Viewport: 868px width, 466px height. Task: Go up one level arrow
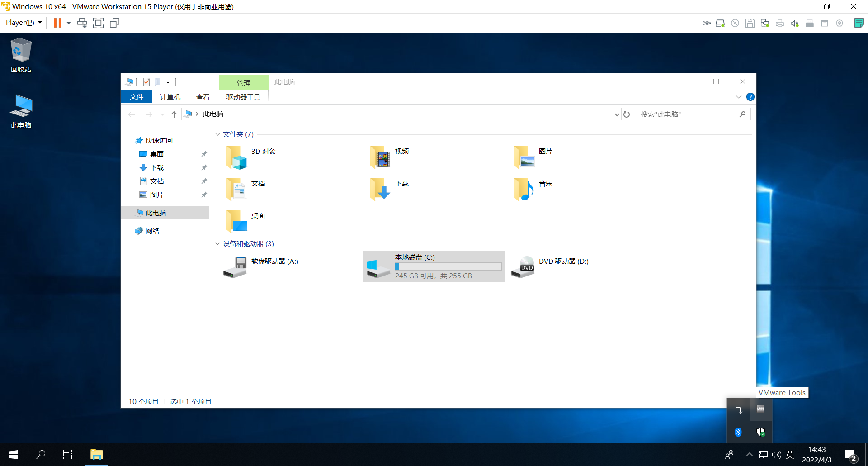174,114
